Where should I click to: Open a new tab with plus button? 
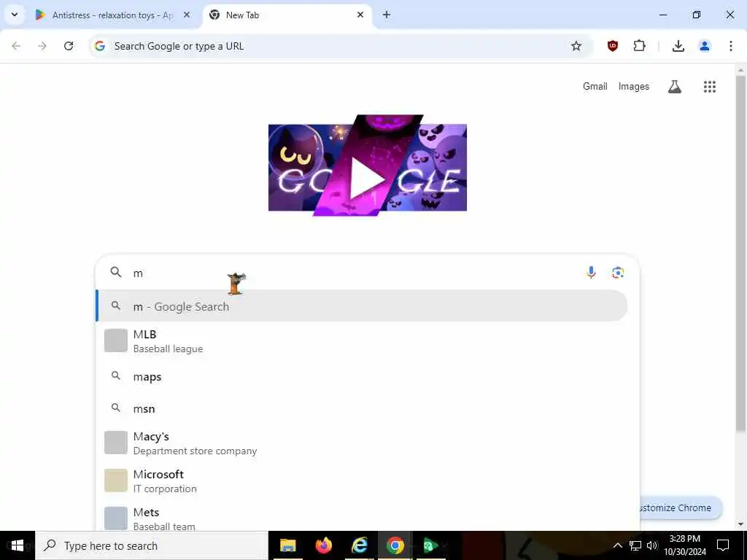click(387, 15)
